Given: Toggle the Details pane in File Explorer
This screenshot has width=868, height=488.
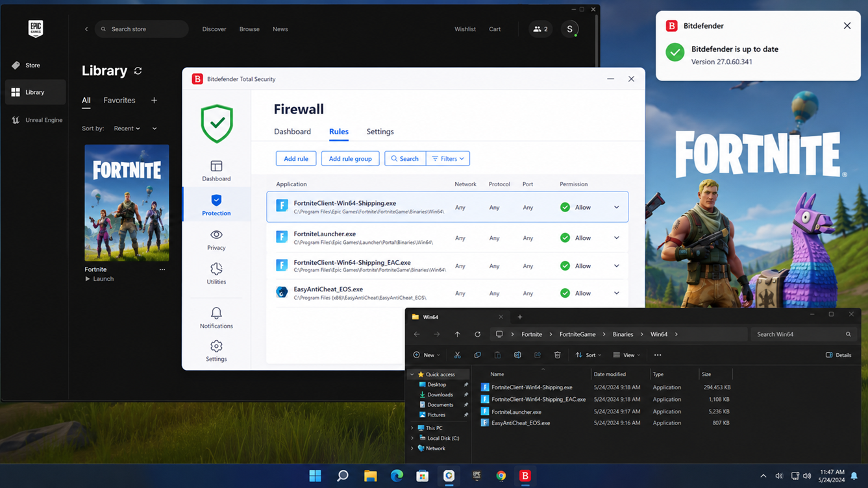Looking at the screenshot, I should point(838,355).
